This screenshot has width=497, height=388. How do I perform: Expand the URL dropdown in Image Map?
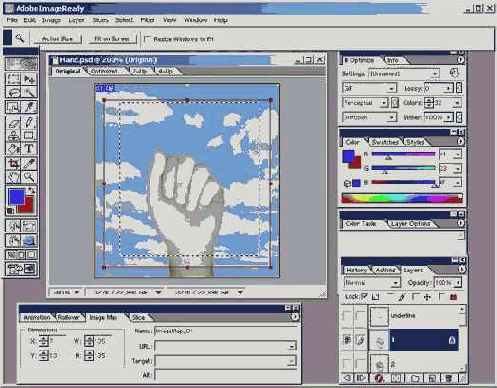tap(292, 347)
